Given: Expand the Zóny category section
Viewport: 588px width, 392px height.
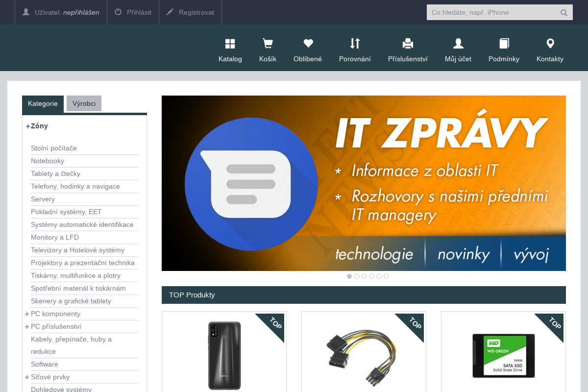Looking at the screenshot, I should coord(27,126).
